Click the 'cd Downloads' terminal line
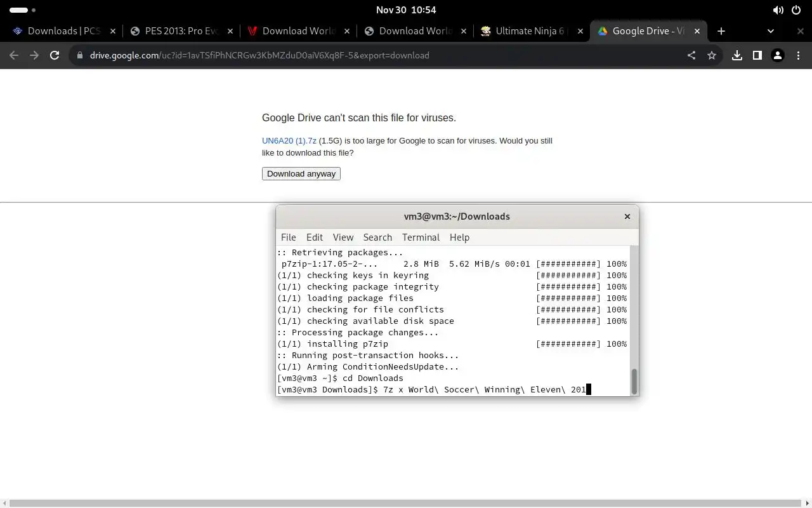 [340, 378]
